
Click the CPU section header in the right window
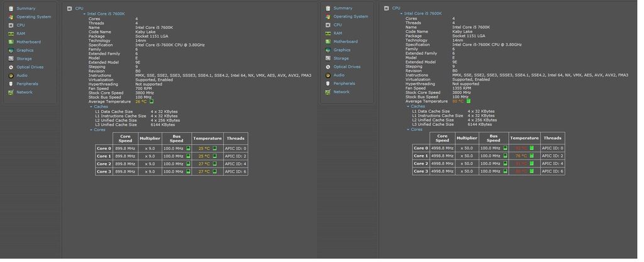tap(396, 8)
